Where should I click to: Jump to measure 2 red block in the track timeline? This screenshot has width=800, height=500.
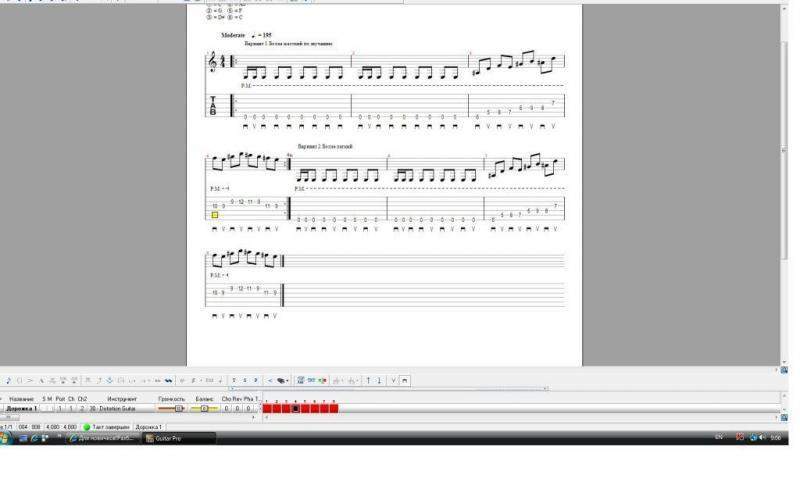[277, 408]
